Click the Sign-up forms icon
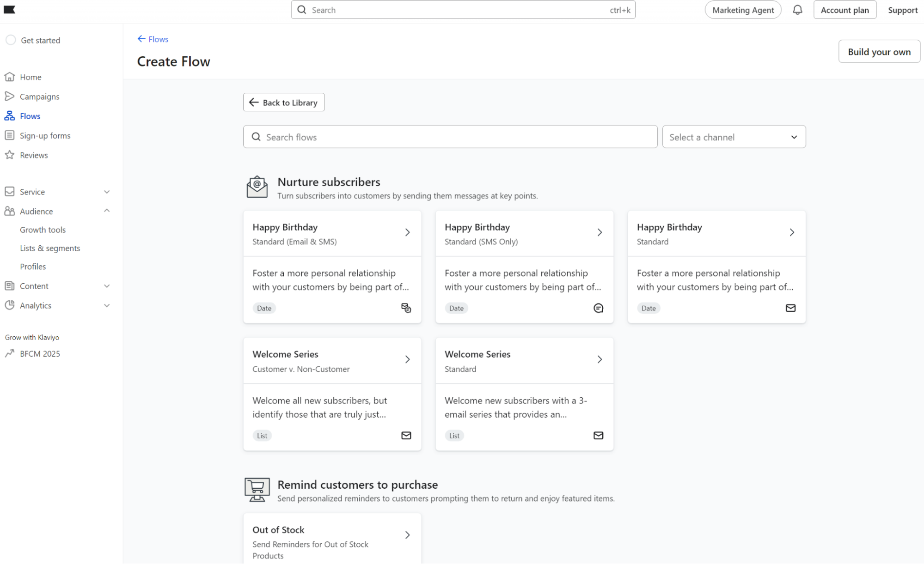 coord(9,135)
